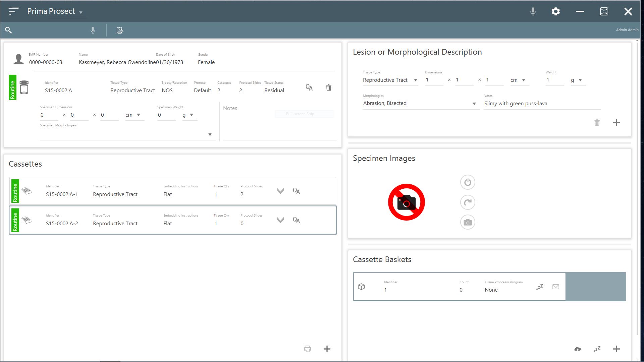
Task: Open specimen dimensions unit cm dropdown
Action: 139,115
